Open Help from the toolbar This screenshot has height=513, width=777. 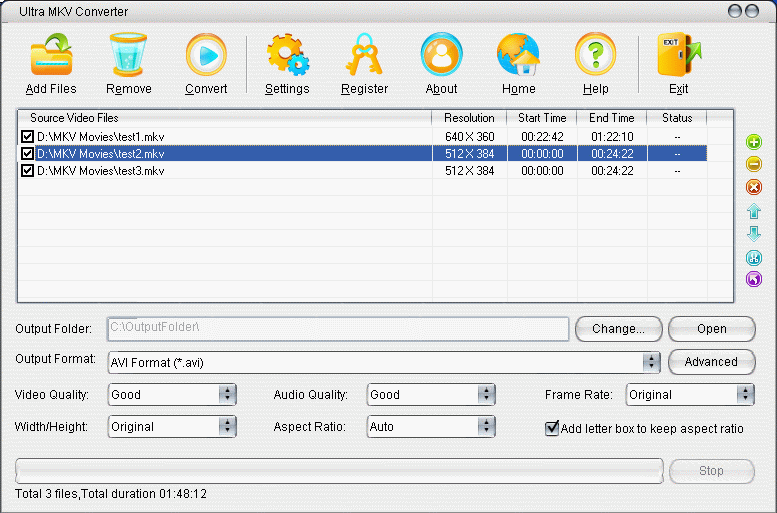(x=595, y=64)
